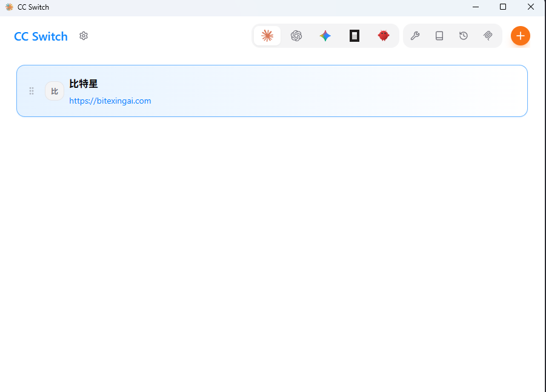Minimize the CC Switch window
This screenshot has width=546, height=392.
[x=476, y=7]
